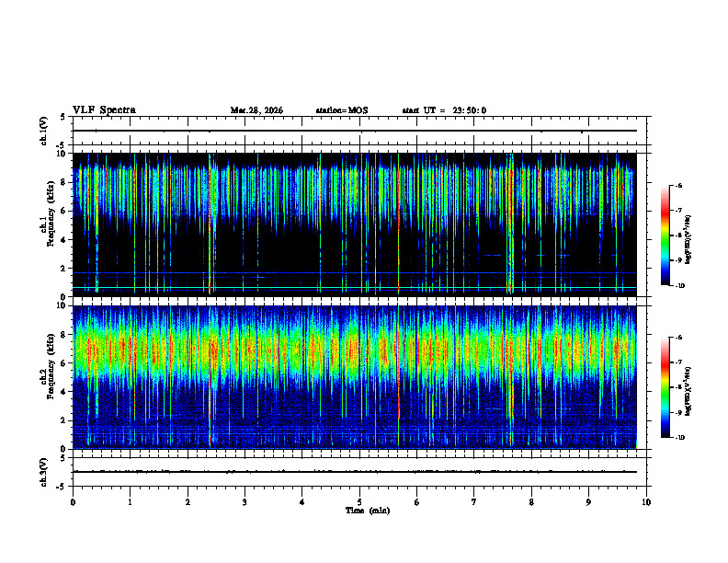The image size is (728, 563).
Task: Click the "station=MOS" header label
Action: 342,110
